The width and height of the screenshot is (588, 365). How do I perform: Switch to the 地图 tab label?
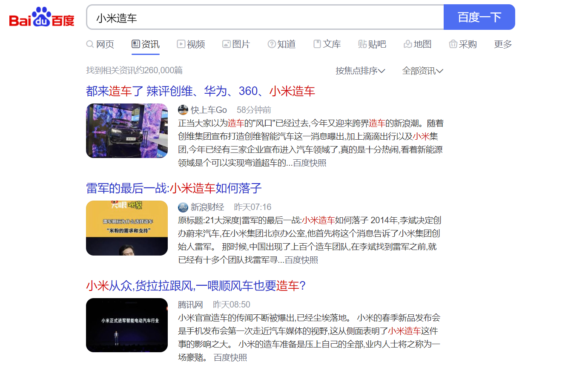pyautogui.click(x=422, y=44)
